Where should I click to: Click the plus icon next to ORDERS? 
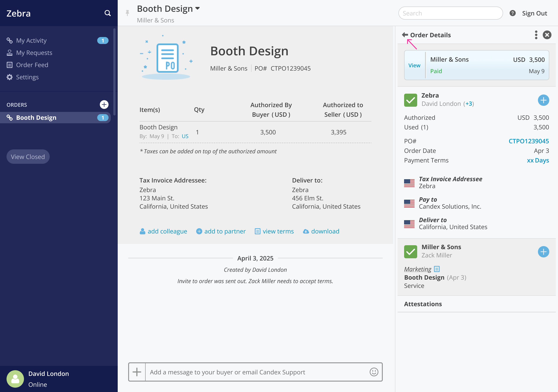(104, 105)
